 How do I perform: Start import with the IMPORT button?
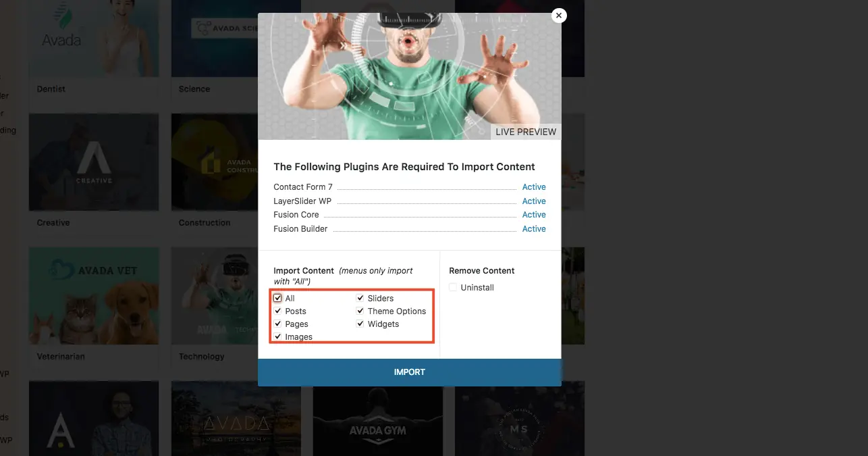click(410, 372)
